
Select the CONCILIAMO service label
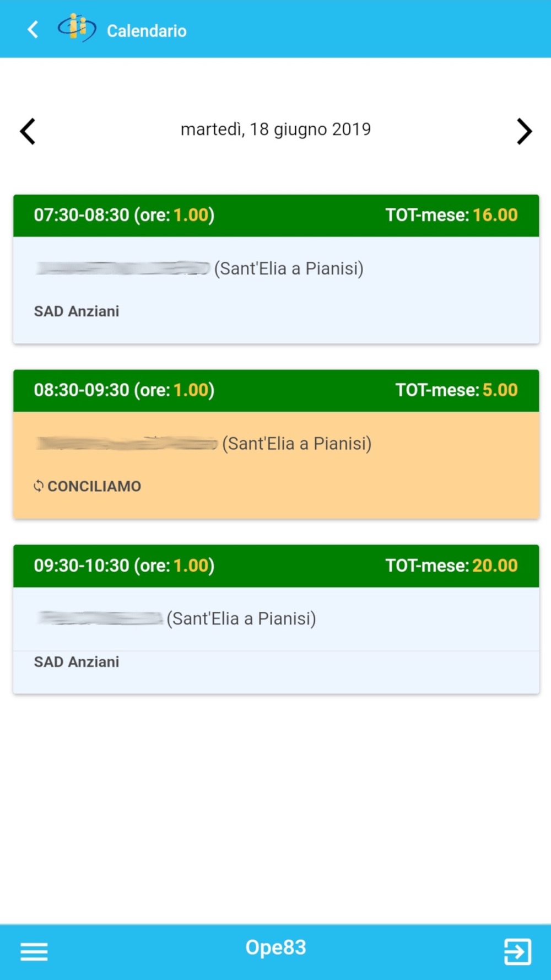click(94, 486)
